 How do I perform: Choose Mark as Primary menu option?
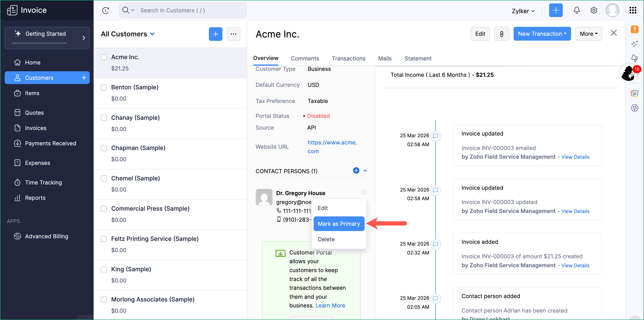point(339,224)
